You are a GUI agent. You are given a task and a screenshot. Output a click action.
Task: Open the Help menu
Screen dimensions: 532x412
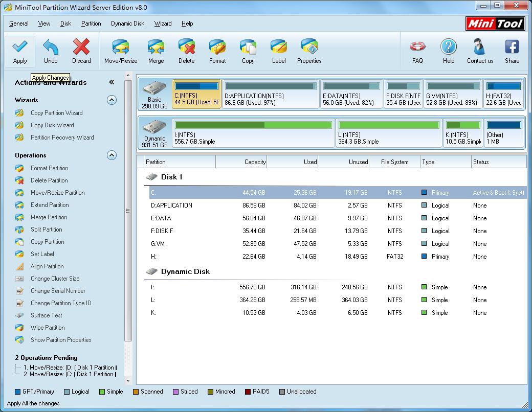tap(187, 24)
